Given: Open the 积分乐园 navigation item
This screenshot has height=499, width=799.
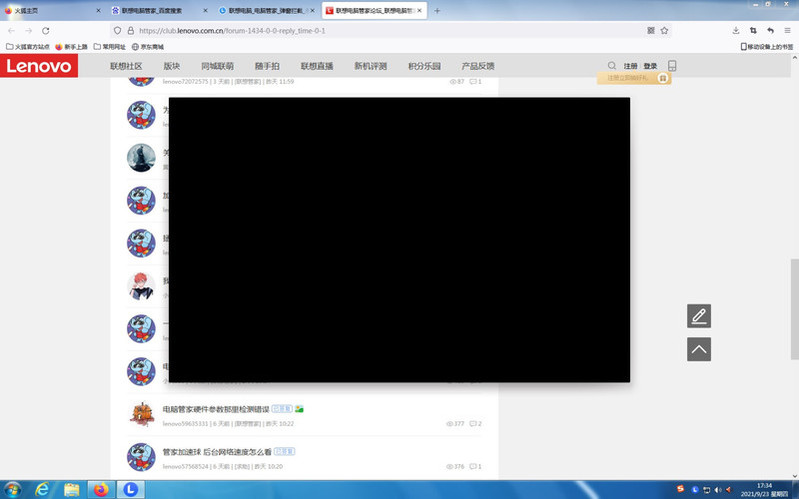Looking at the screenshot, I should point(424,66).
